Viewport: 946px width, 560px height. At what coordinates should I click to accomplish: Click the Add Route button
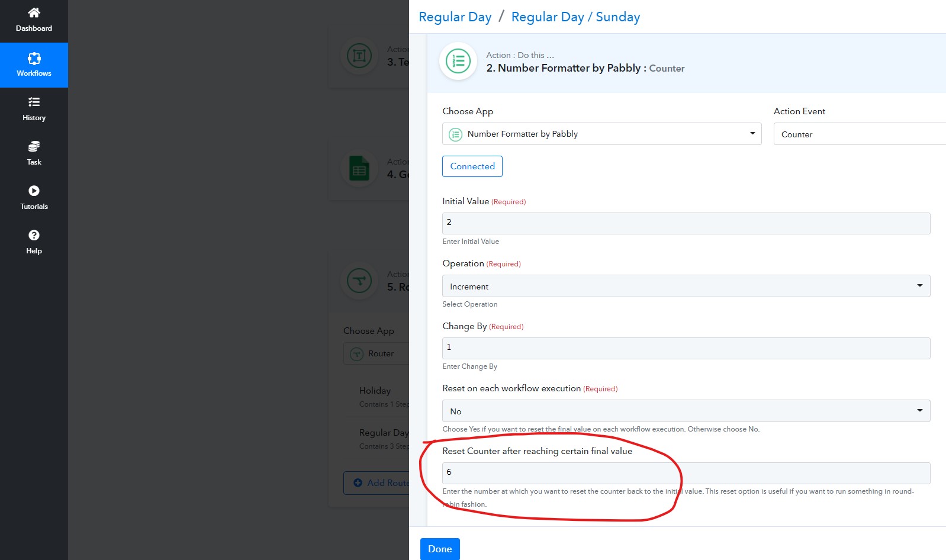point(377,483)
